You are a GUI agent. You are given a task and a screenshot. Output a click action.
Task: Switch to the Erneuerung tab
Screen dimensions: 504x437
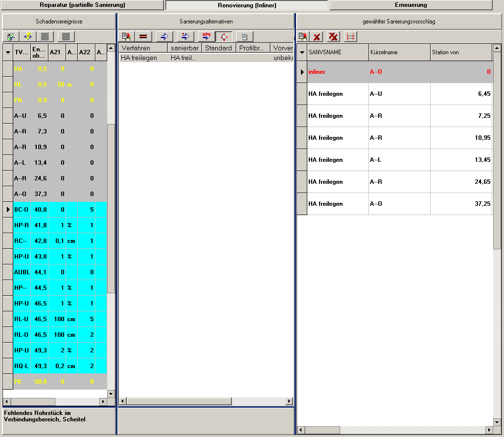(x=411, y=5)
